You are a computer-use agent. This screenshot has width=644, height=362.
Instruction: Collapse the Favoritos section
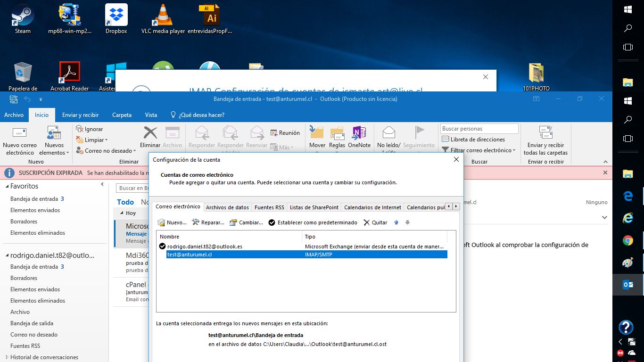click(7, 187)
